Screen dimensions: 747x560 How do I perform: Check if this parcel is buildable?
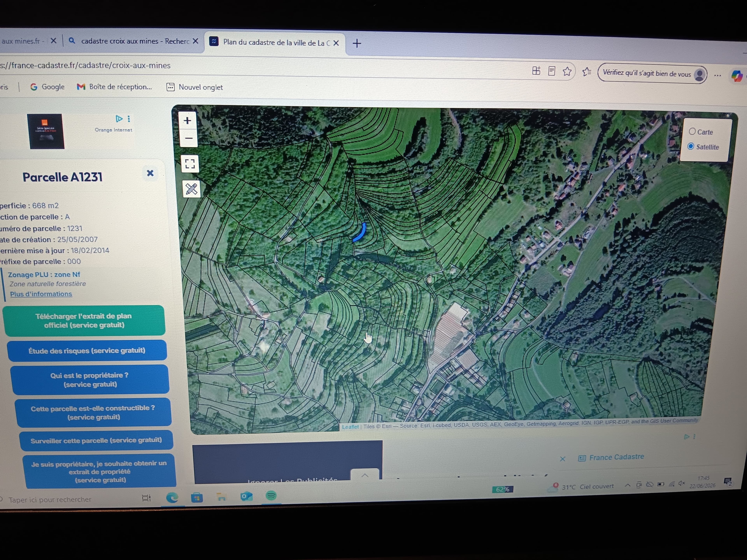pyautogui.click(x=93, y=412)
